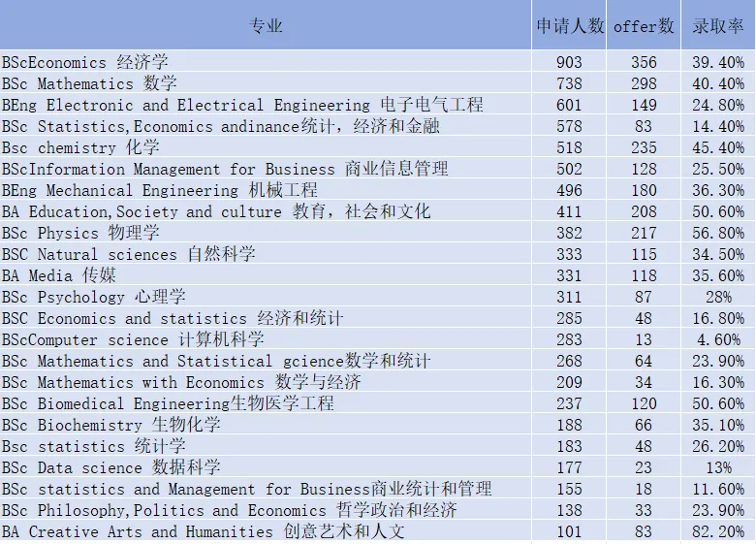Click applicants value 578 cell
756x544 pixels.
(569, 126)
